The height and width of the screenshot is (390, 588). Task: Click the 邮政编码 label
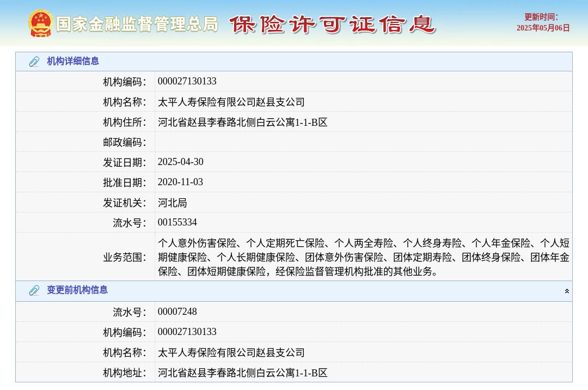[x=125, y=142]
